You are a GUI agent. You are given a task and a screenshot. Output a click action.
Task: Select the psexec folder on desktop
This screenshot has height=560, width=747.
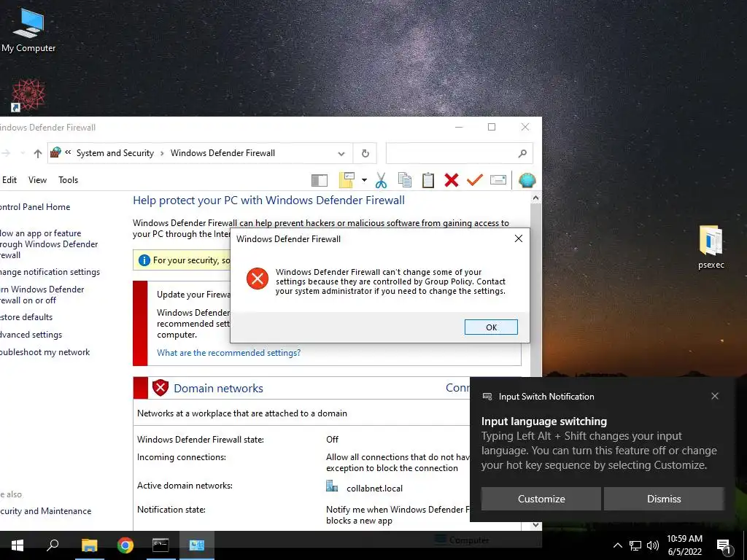[711, 247]
